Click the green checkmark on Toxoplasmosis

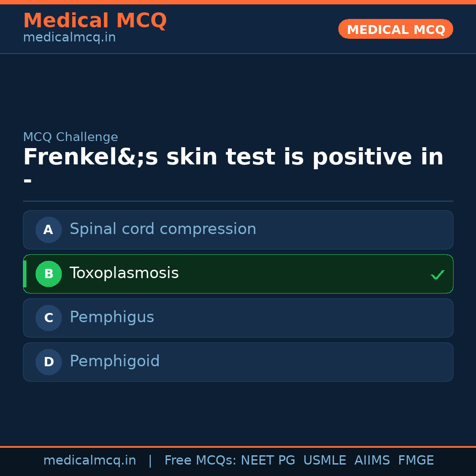coord(438,274)
